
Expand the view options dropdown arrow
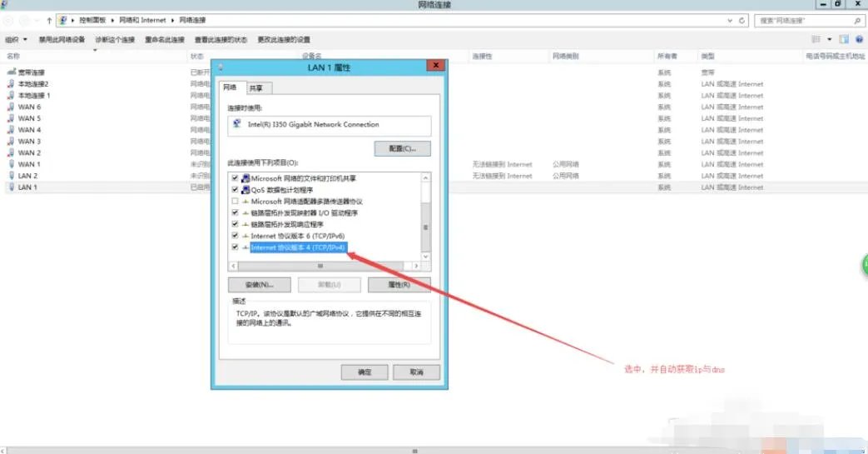(x=829, y=39)
